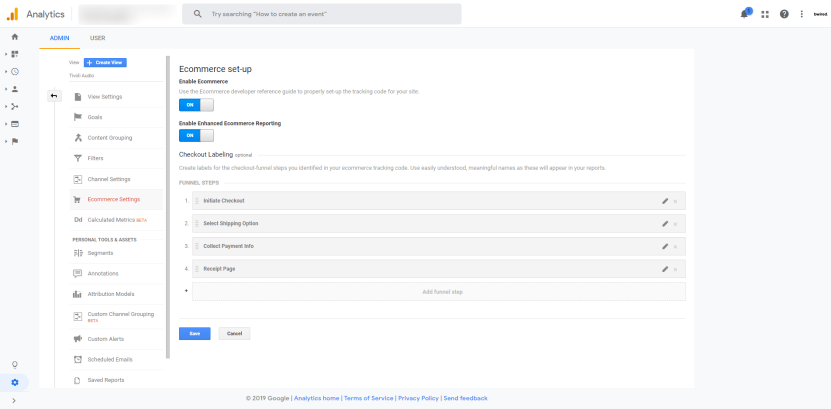Click the notifications bell icon
Screen dimensions: 831x409
745,14
